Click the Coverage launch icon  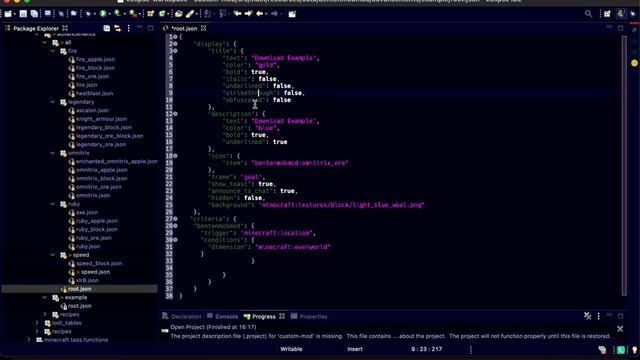point(118,14)
